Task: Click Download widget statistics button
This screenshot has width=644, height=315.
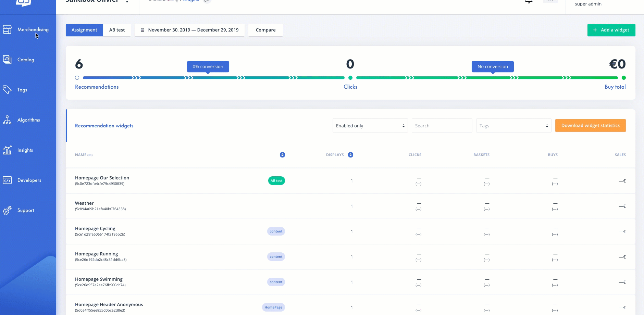Action: click(x=590, y=126)
